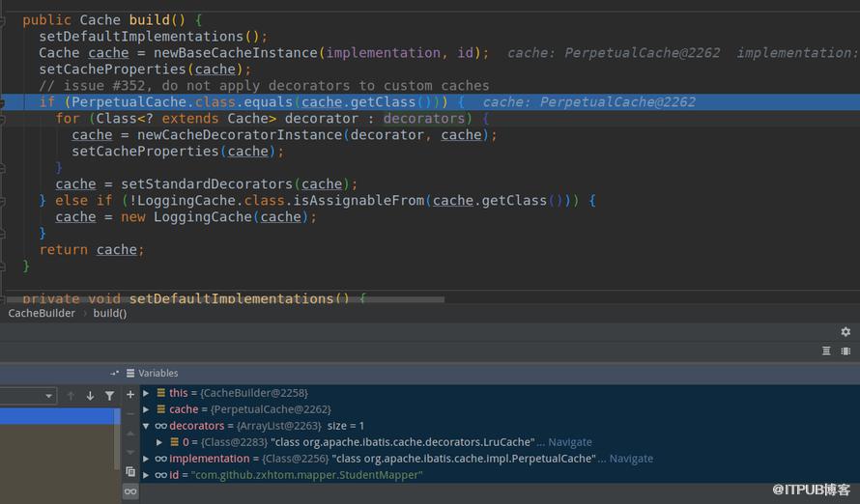Click the restore layout list icon

(x=826, y=350)
